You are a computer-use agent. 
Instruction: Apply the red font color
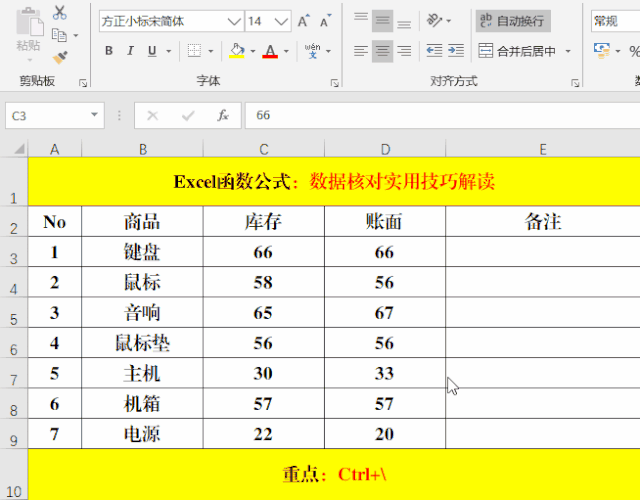point(269,51)
